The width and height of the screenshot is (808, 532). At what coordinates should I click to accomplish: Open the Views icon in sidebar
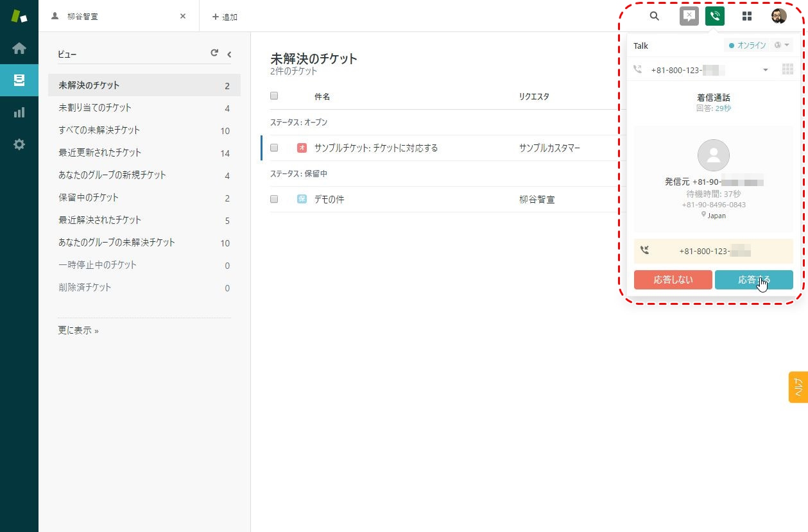tap(19, 80)
